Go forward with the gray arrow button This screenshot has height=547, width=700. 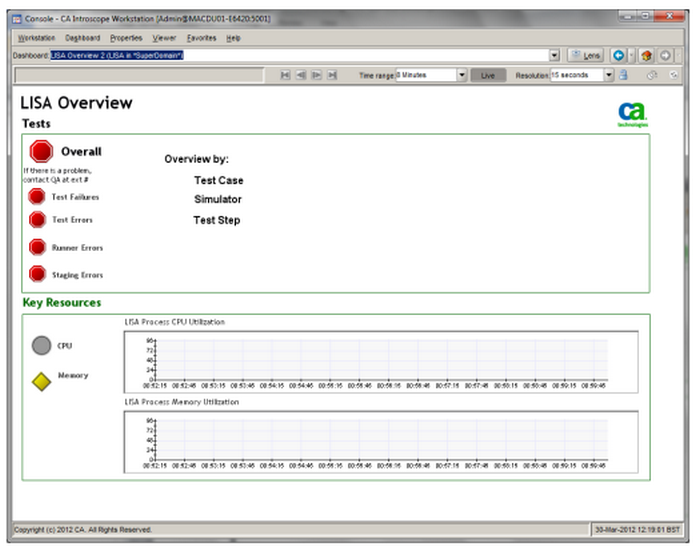(665, 55)
